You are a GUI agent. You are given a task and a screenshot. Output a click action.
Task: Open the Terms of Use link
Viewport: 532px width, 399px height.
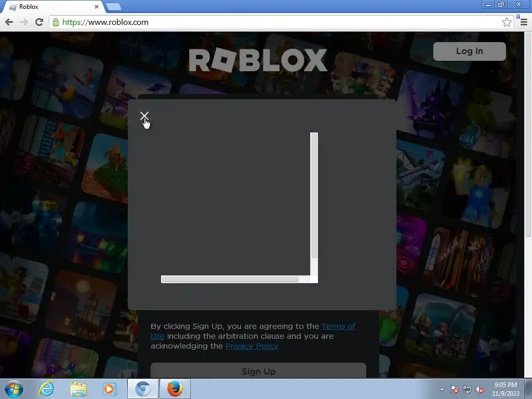pos(253,331)
